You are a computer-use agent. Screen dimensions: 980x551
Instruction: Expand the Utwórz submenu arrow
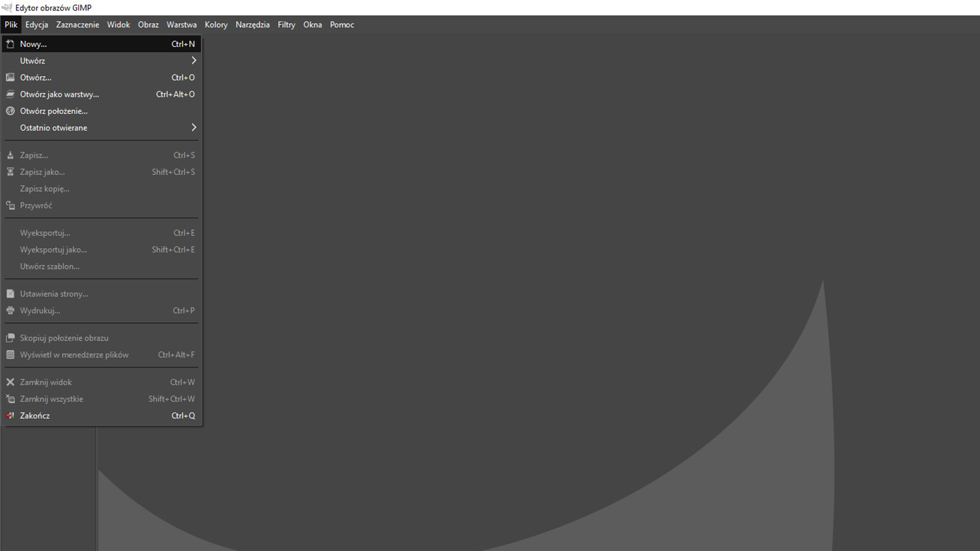click(x=194, y=61)
